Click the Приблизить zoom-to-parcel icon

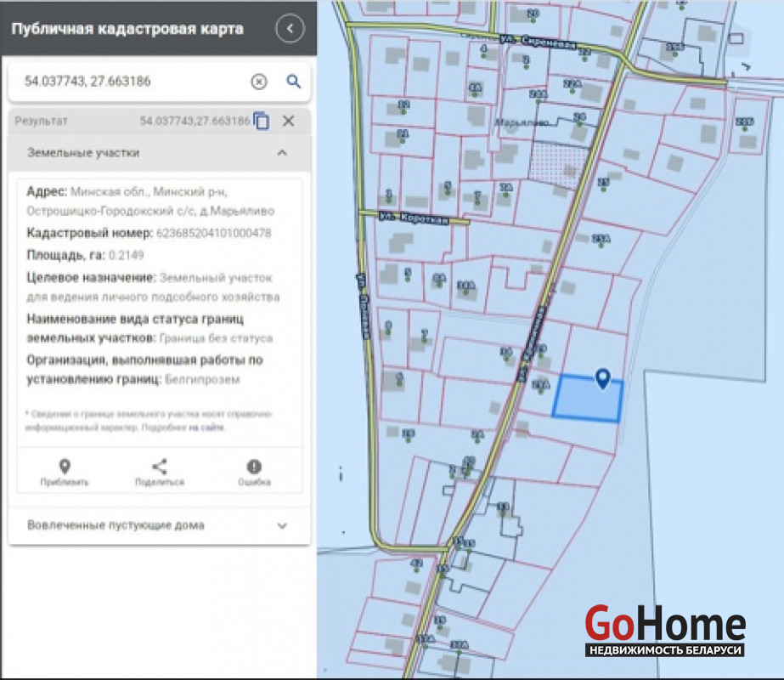[65, 467]
